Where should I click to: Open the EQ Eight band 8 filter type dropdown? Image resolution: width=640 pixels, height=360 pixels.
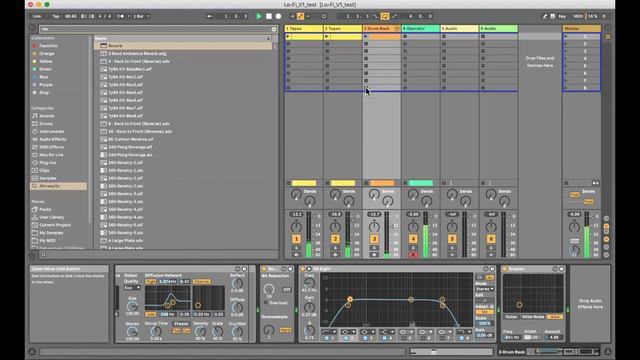pyautogui.click(x=463, y=332)
